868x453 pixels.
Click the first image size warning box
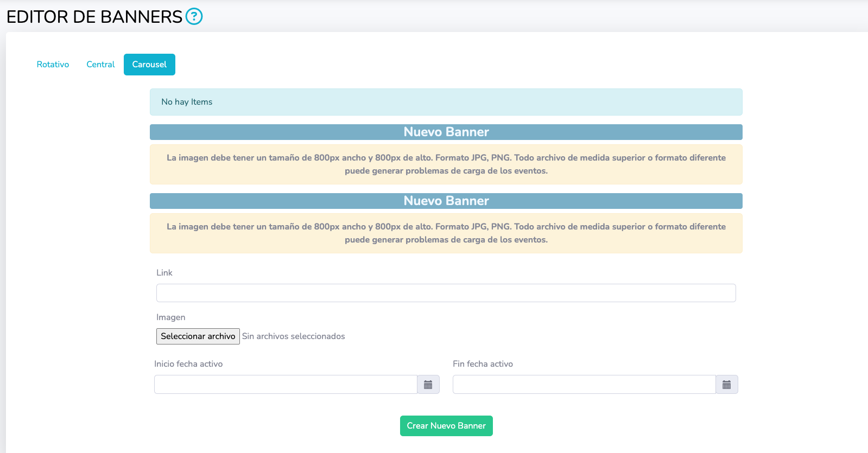[446, 164]
